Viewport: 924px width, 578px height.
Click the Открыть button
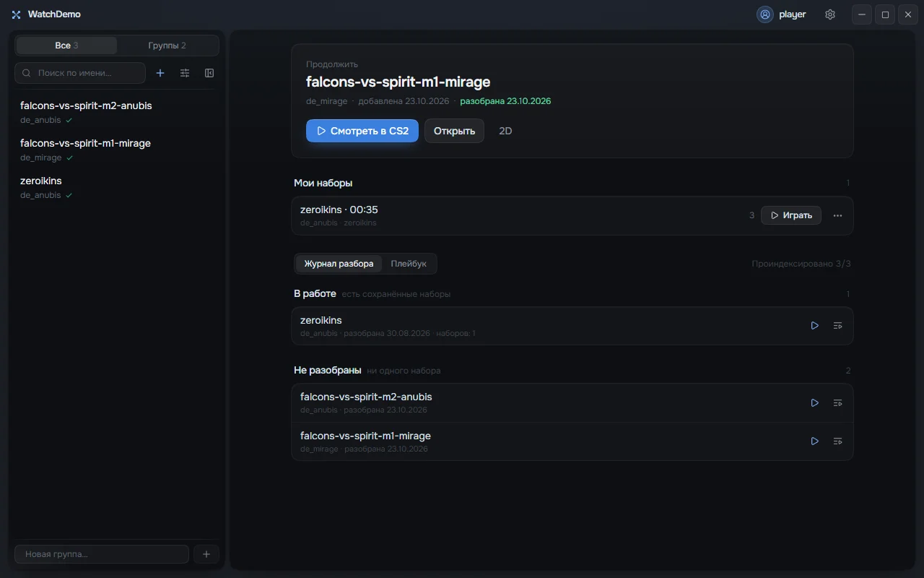tap(454, 131)
